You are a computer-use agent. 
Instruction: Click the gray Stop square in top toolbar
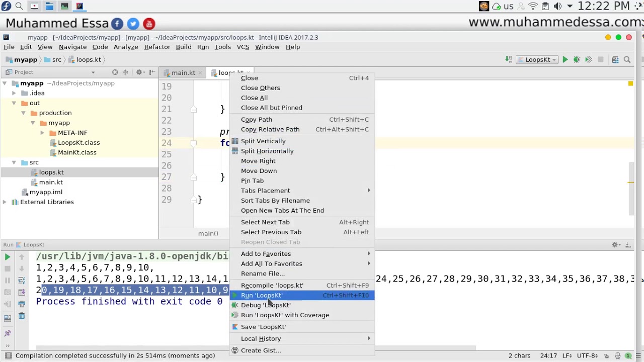coord(600,60)
